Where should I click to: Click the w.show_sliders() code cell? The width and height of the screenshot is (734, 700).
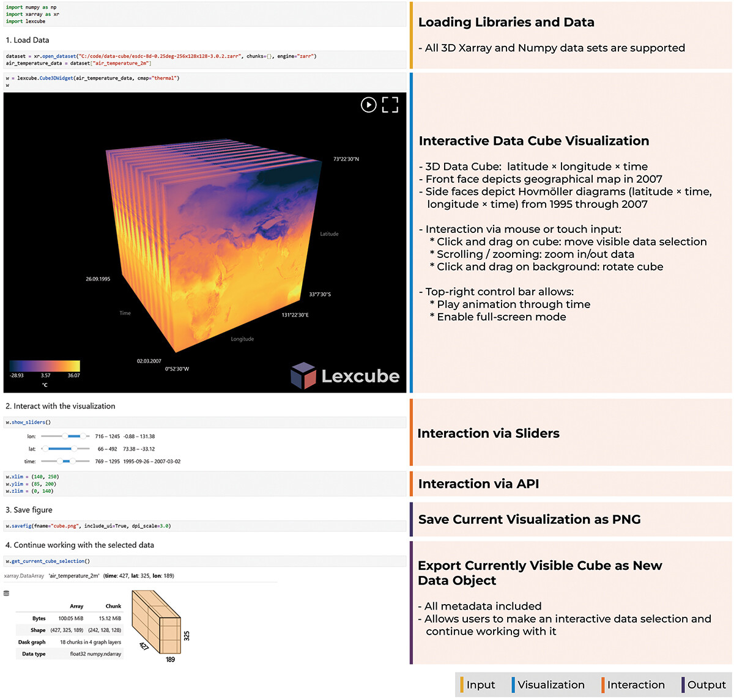point(204,422)
